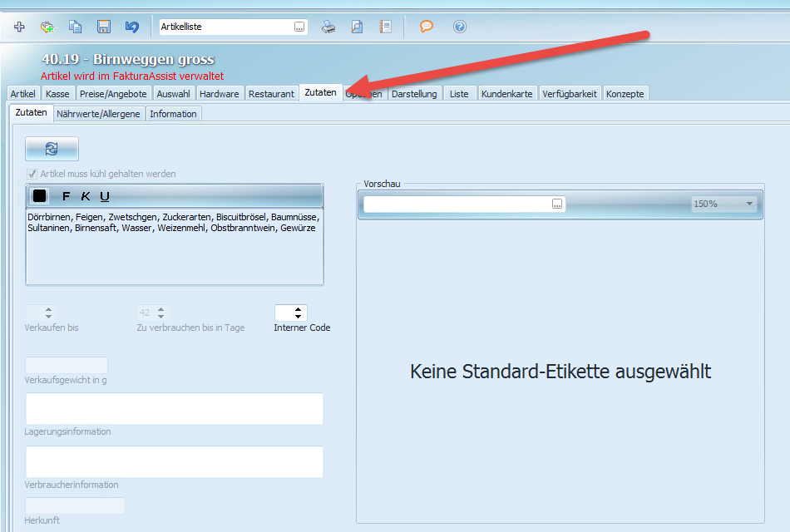Click into the Lagerungsinformation text field

[174, 409]
